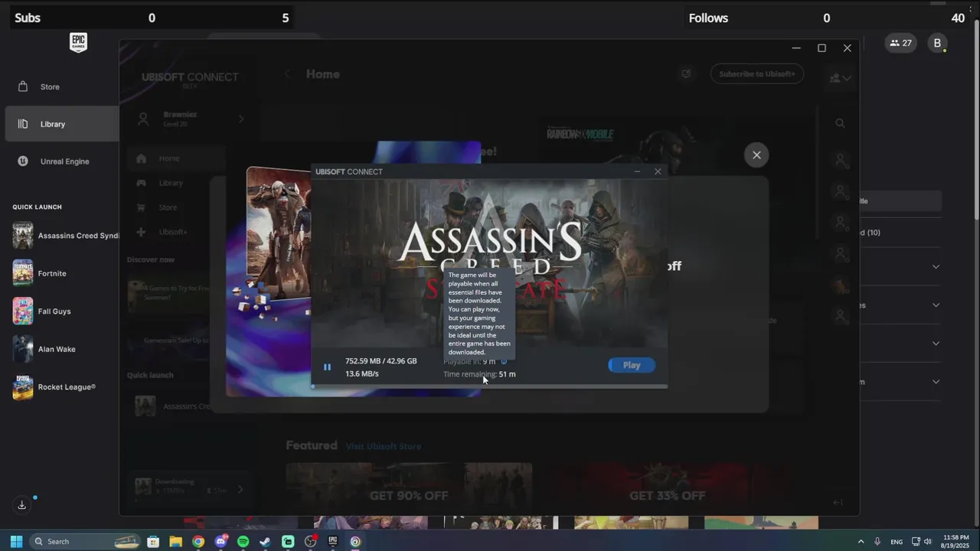Open Discord from the taskbar
The height and width of the screenshot is (551, 980).
point(220,541)
